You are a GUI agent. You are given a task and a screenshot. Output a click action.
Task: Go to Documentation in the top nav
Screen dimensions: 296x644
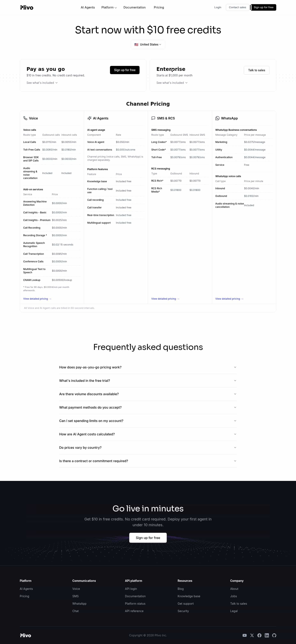tap(134, 7)
